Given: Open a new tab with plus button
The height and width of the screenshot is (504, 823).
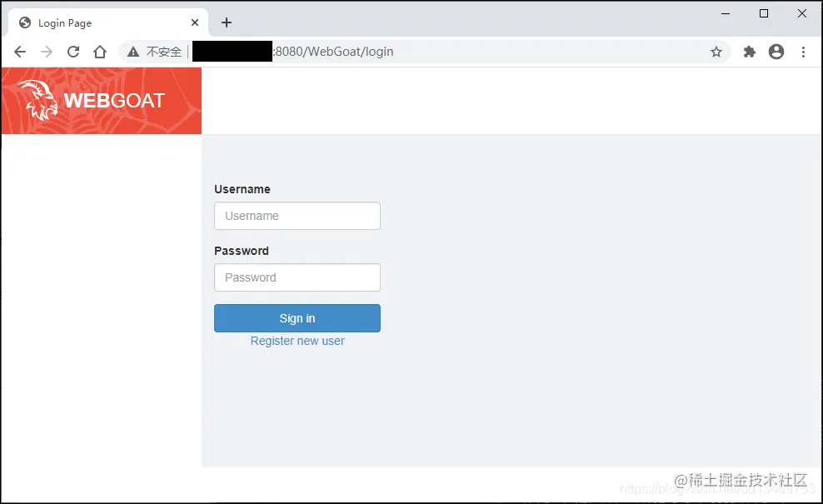Looking at the screenshot, I should click(227, 22).
